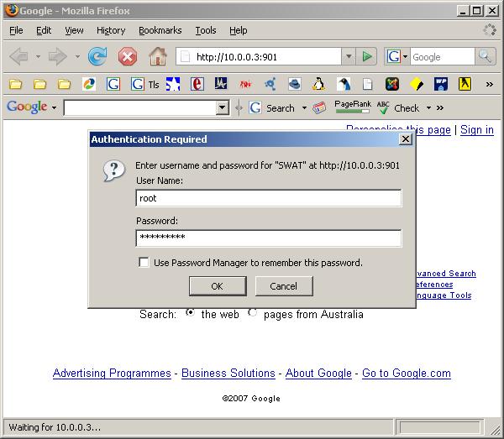Open the File menu
Viewport: 504px width, 439px height.
tap(16, 30)
